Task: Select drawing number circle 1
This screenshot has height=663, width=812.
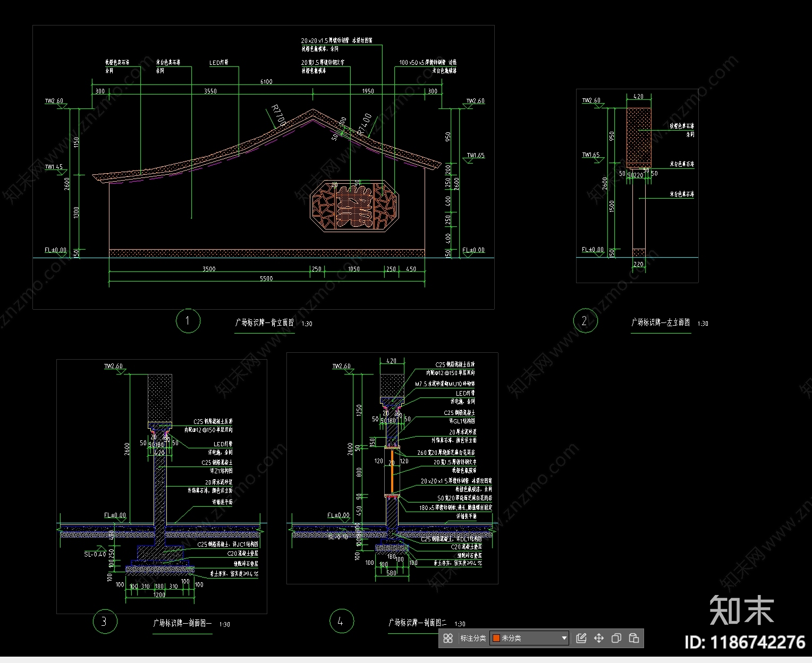Action: [188, 320]
